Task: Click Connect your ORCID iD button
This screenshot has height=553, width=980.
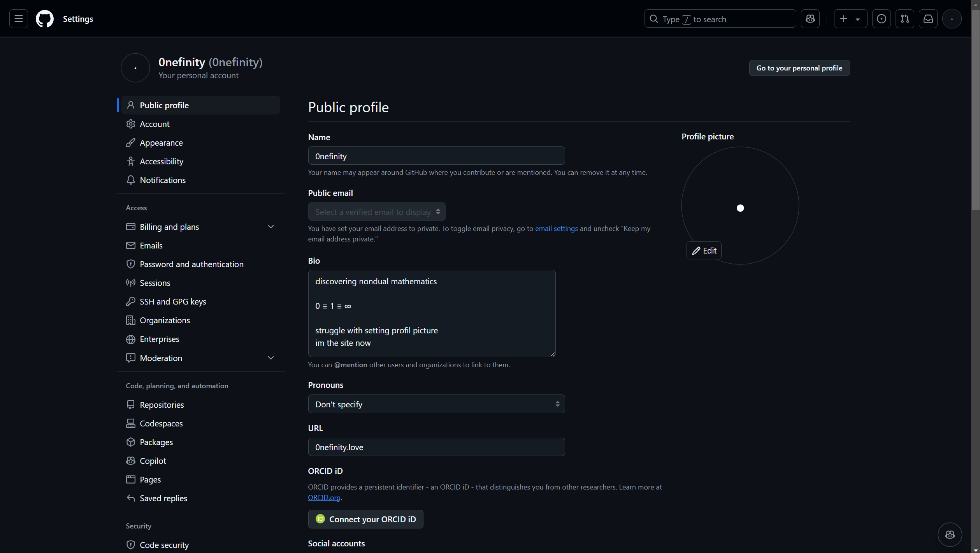Action: 365,519
